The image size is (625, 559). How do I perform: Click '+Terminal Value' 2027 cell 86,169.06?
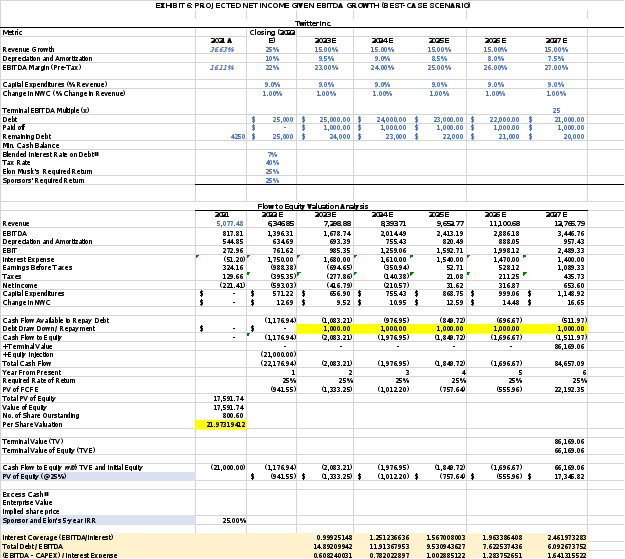(x=569, y=346)
